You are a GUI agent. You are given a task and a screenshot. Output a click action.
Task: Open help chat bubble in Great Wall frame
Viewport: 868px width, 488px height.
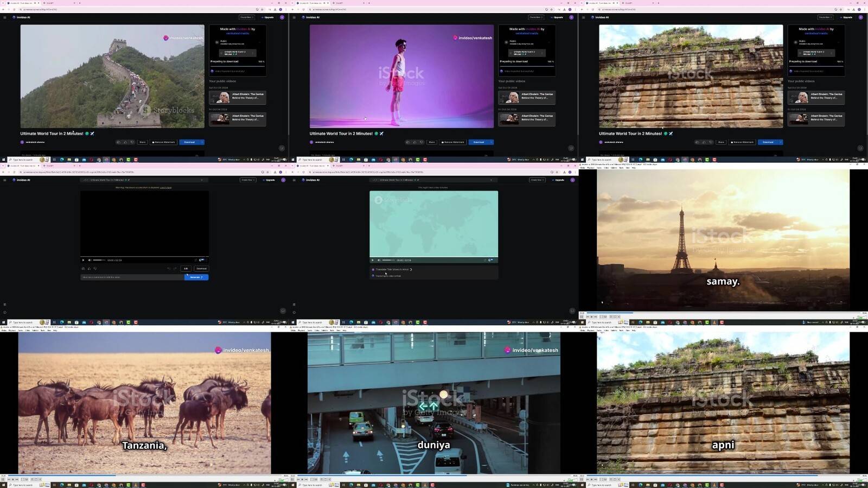(x=282, y=148)
